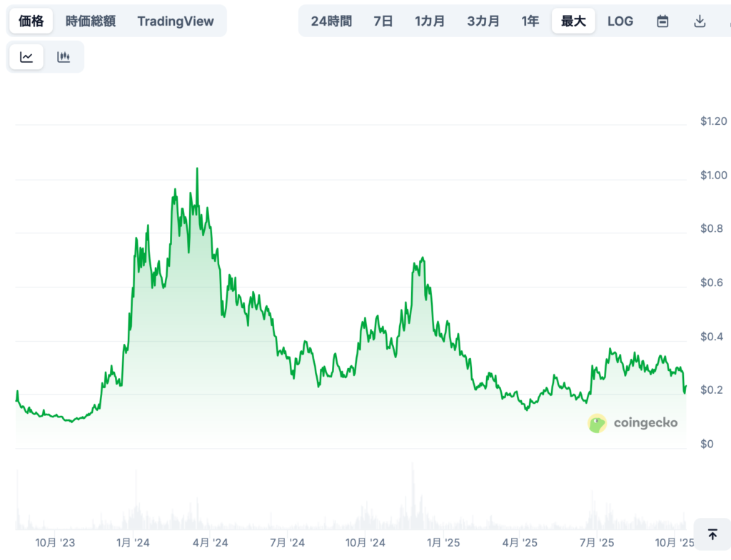Select the 価格 price tab
The width and height of the screenshot is (731, 560).
click(31, 21)
